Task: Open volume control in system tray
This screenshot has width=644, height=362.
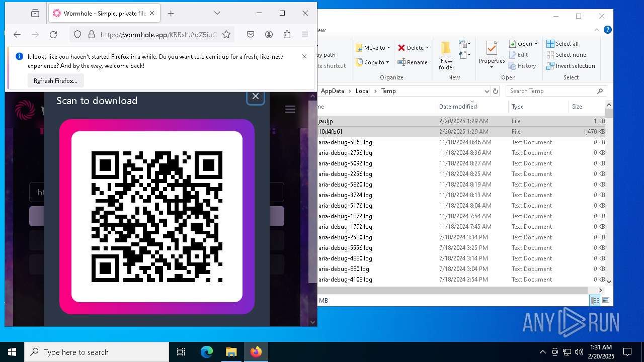Action: (x=579, y=352)
